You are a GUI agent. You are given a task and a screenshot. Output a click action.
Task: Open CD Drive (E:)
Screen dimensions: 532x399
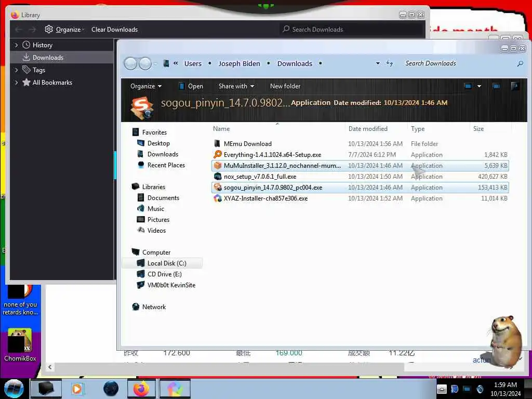pyautogui.click(x=164, y=274)
